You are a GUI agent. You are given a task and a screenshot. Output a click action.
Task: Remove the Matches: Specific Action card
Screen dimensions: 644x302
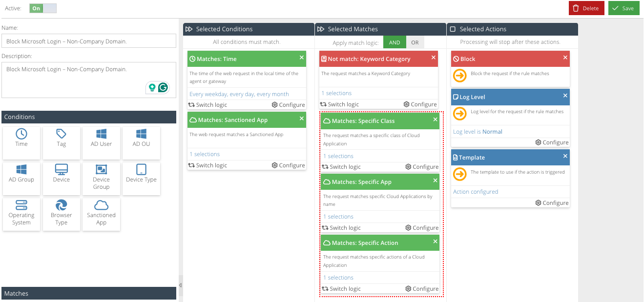pyautogui.click(x=435, y=242)
